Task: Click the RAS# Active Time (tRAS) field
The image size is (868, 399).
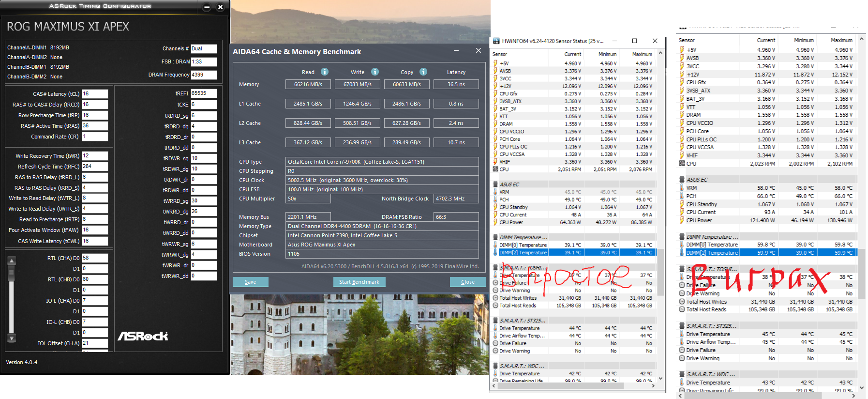Action: click(95, 126)
